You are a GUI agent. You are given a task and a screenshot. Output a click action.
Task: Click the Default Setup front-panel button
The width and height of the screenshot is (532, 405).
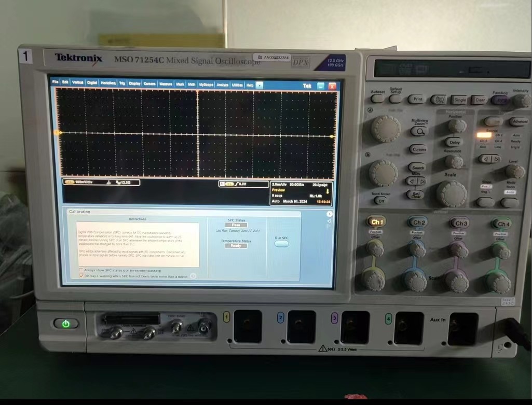[395, 99]
